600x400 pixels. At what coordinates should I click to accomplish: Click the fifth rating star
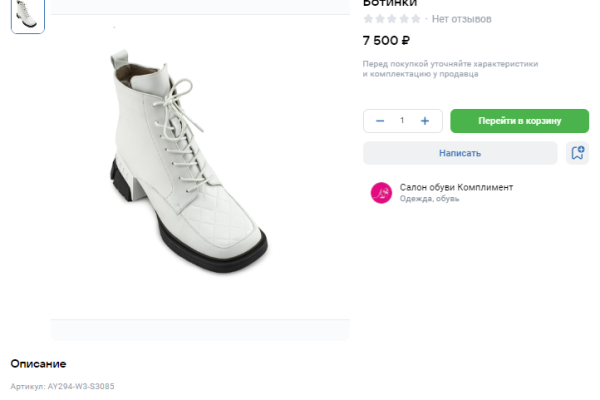point(416,19)
